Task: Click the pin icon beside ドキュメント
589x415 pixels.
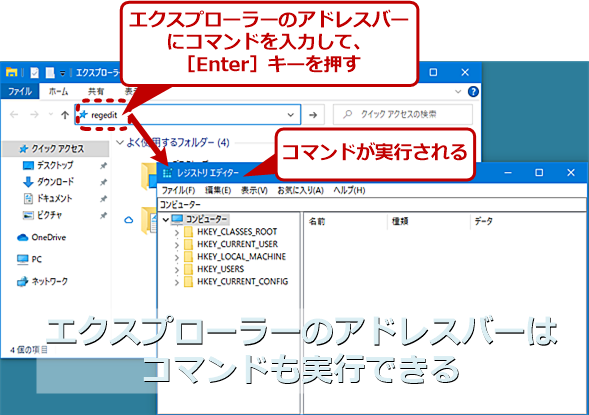Action: tap(103, 199)
